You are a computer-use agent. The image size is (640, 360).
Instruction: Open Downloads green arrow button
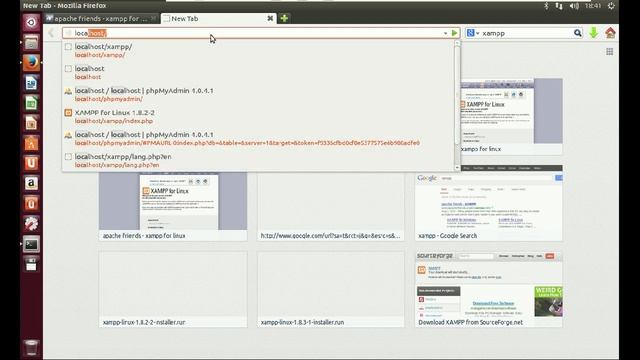593,33
